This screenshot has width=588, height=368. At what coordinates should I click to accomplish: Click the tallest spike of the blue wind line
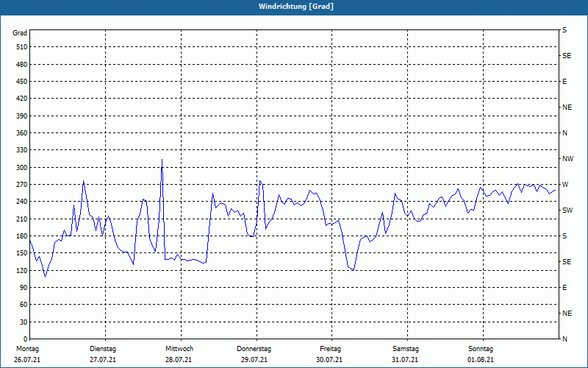pyautogui.click(x=162, y=160)
